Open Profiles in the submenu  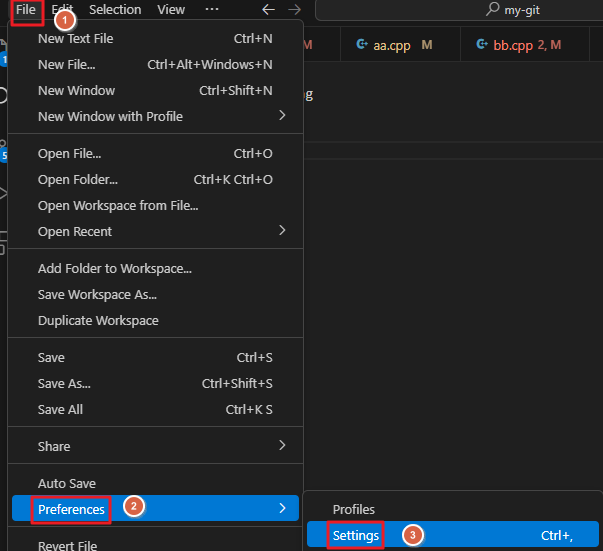(x=453, y=509)
